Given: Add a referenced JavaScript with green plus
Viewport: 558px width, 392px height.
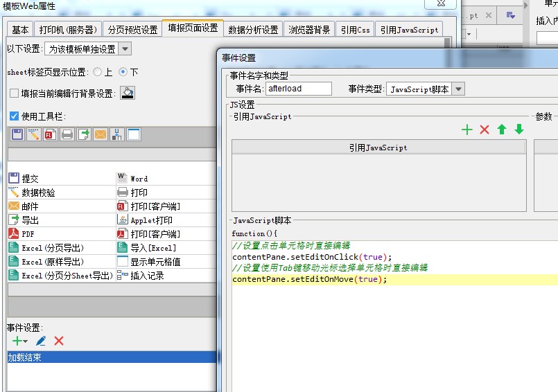Looking at the screenshot, I should 467,130.
